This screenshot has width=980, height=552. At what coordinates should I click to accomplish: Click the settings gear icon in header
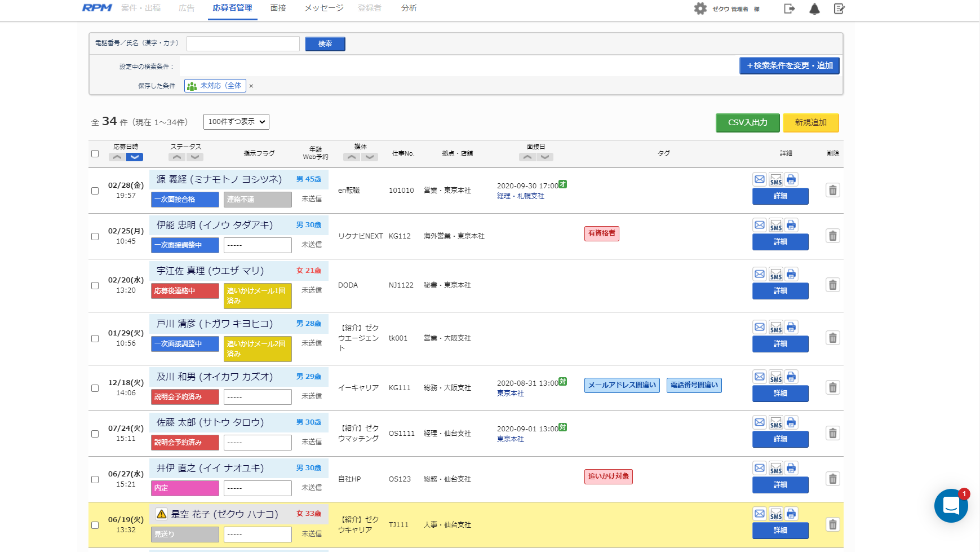tap(700, 8)
